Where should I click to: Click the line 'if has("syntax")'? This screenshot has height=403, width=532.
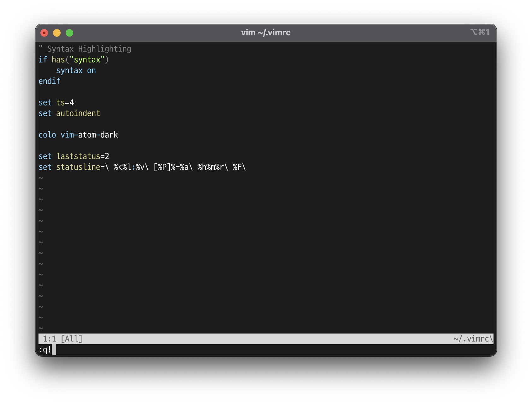coord(74,60)
